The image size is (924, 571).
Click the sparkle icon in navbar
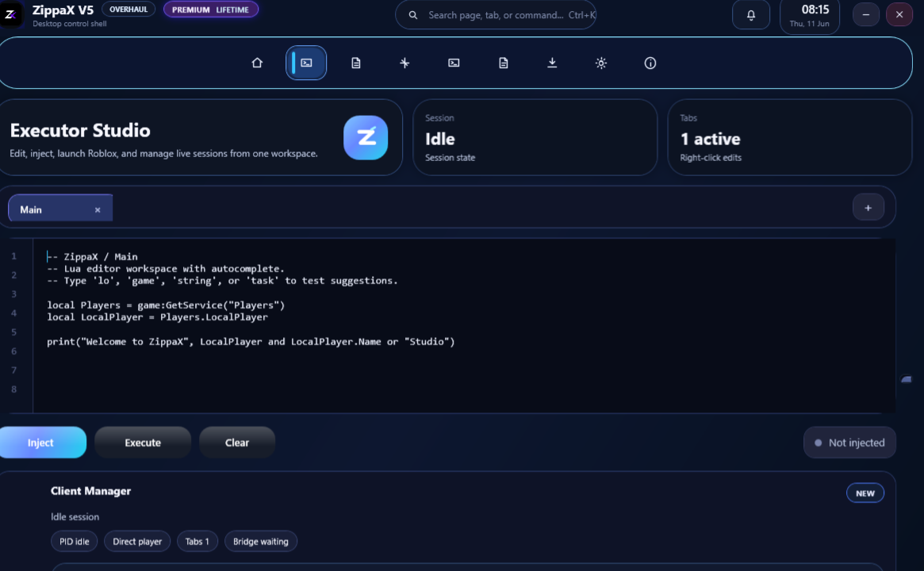[404, 63]
